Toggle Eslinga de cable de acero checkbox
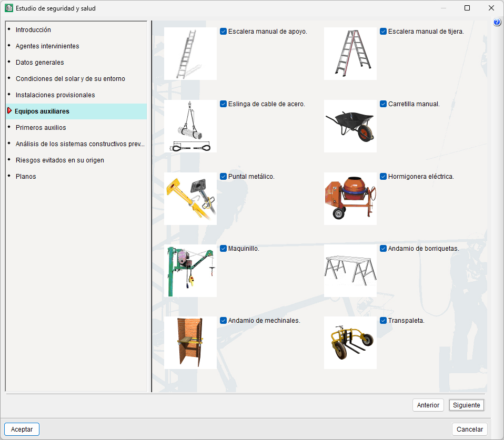This screenshot has width=504, height=440. pyautogui.click(x=224, y=104)
